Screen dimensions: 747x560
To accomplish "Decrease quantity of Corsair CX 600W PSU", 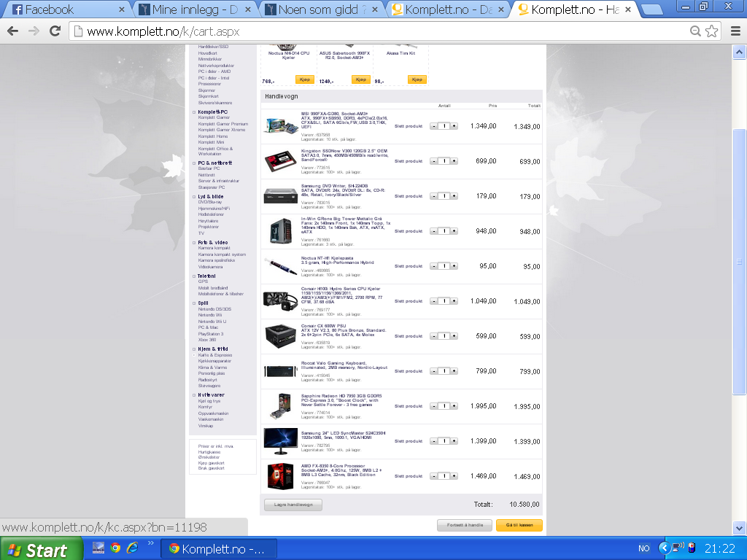I will 433,336.
